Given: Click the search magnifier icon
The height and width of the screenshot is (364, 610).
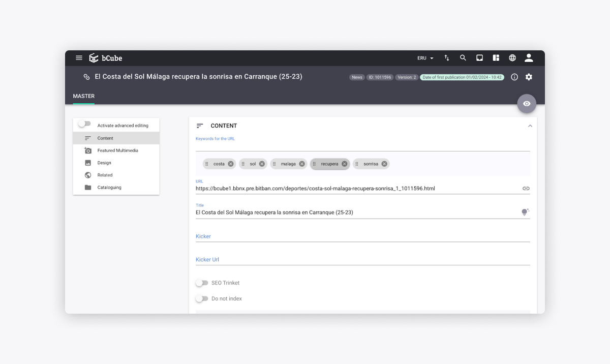Looking at the screenshot, I should 463,57.
